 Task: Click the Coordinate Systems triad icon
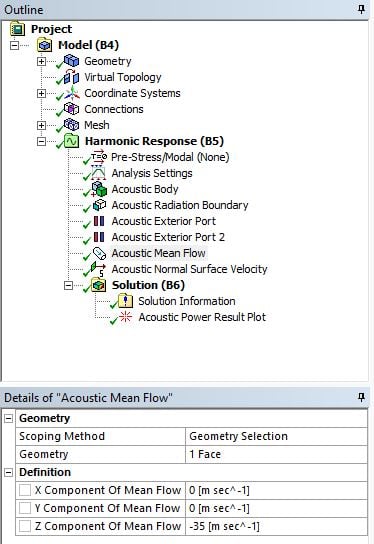[x=71, y=93]
